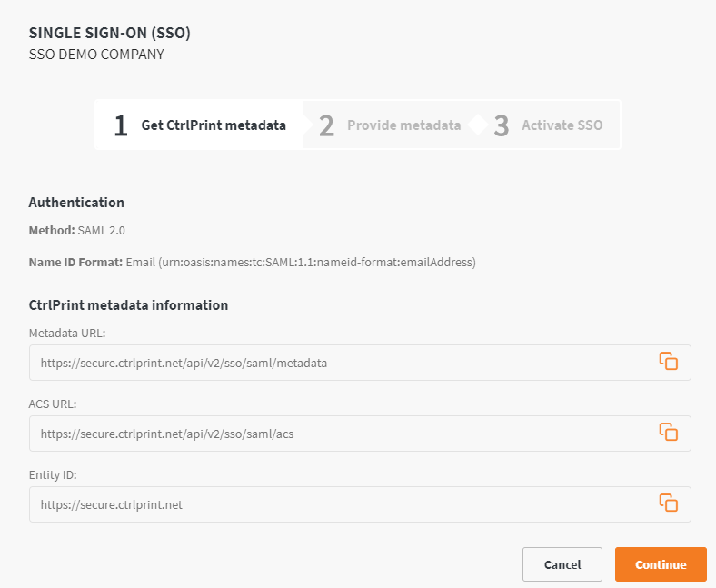
Task: Click the 'Metadata URL:' label
Action: [67, 333]
